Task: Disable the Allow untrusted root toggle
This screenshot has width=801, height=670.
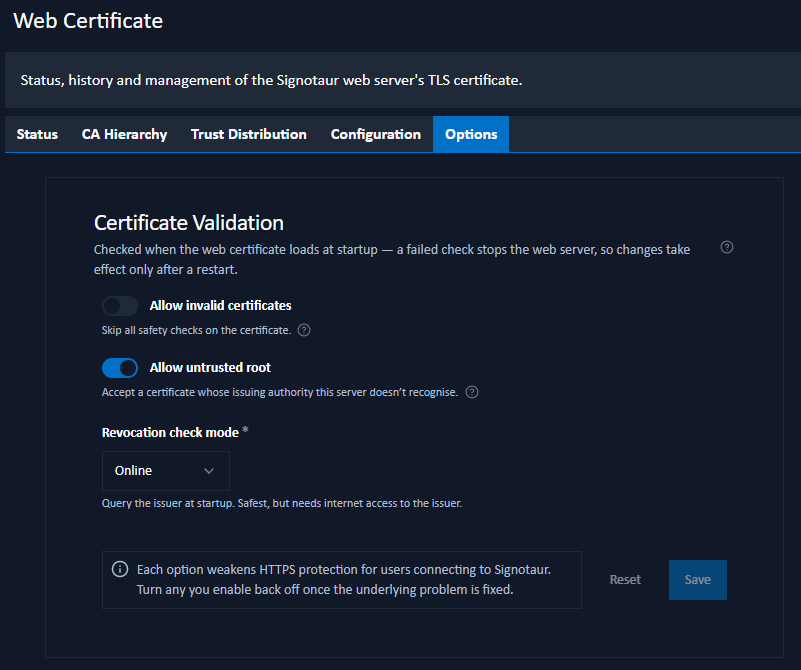Action: pos(120,368)
